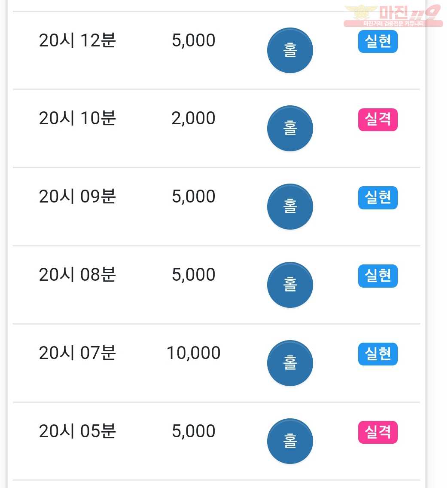Select the 실격 badge for 20시 05분
The width and height of the screenshot is (448, 488).
click(378, 432)
